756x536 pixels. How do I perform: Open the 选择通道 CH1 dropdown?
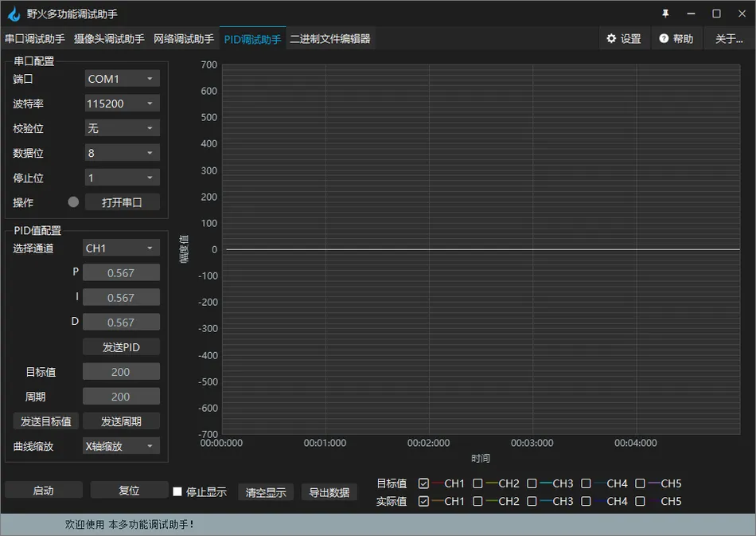[121, 248]
